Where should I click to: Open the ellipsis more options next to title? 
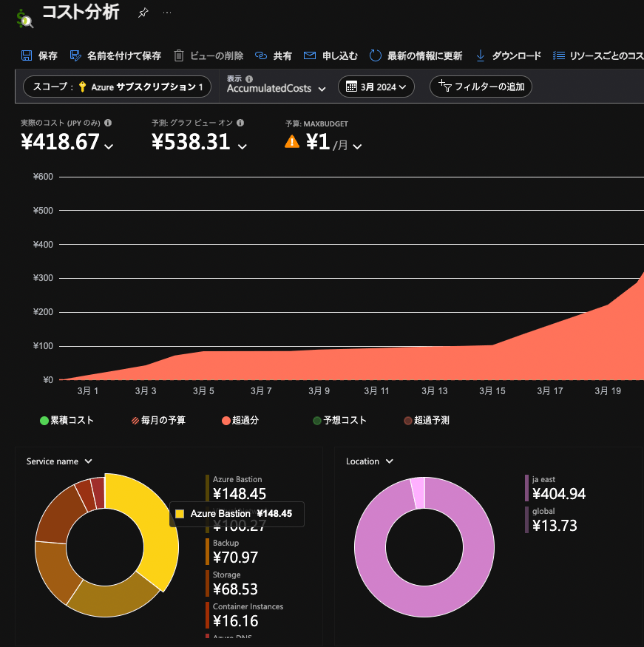pos(167,13)
